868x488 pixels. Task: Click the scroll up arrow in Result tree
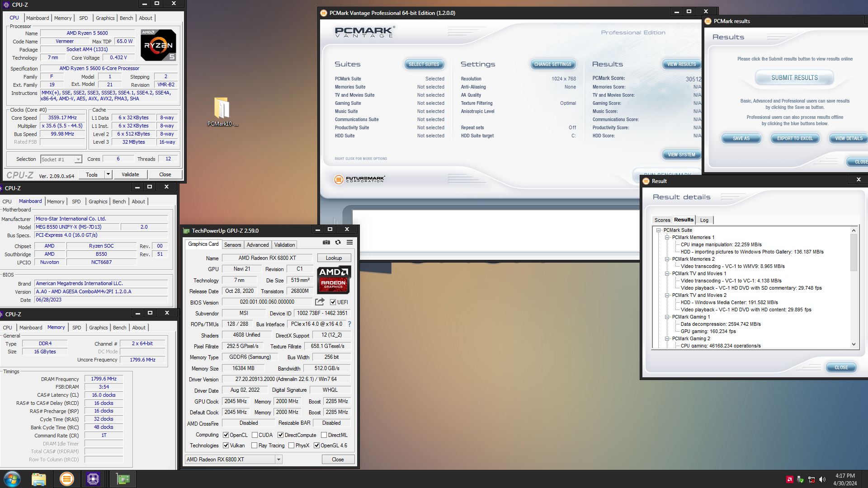pyautogui.click(x=854, y=230)
